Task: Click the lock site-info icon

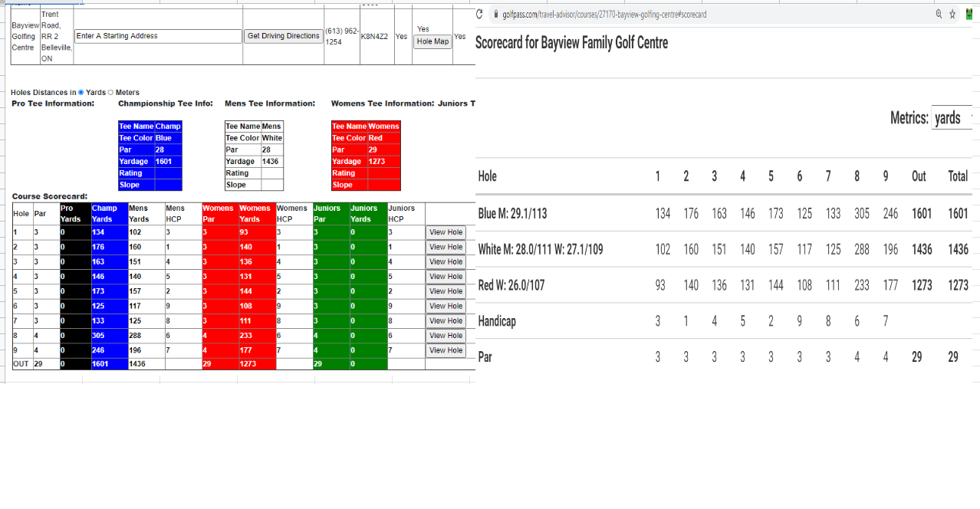Action: [496, 15]
